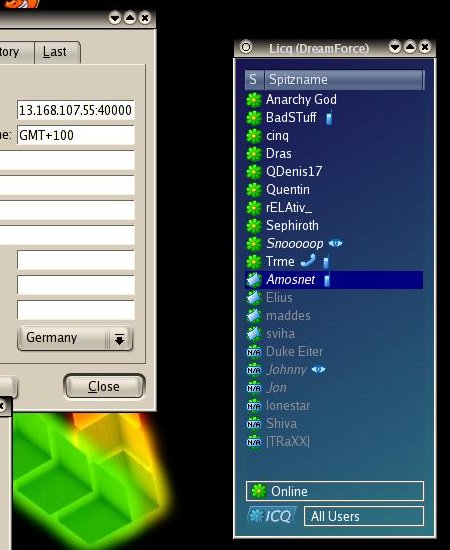Select contact rELAtiv_

(x=289, y=208)
